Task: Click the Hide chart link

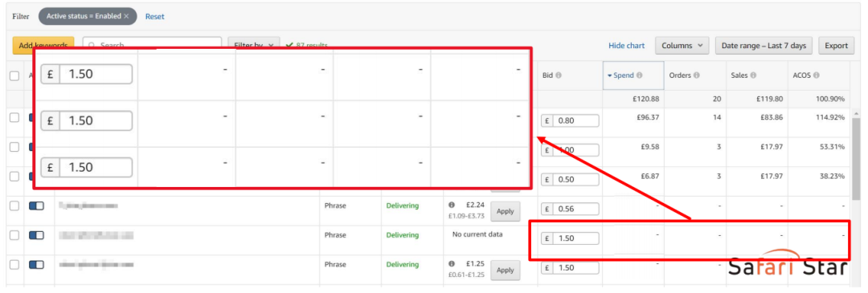Action: pyautogui.click(x=626, y=46)
